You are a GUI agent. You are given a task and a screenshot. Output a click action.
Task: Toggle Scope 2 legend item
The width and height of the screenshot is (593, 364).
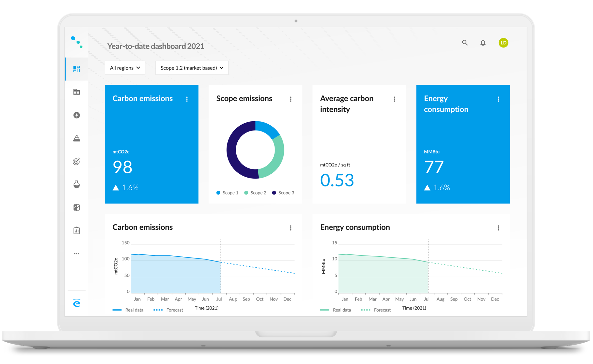click(255, 193)
